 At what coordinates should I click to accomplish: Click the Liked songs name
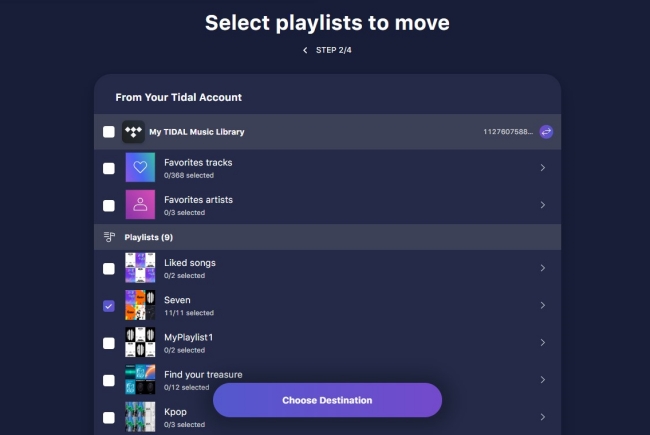pyautogui.click(x=190, y=263)
